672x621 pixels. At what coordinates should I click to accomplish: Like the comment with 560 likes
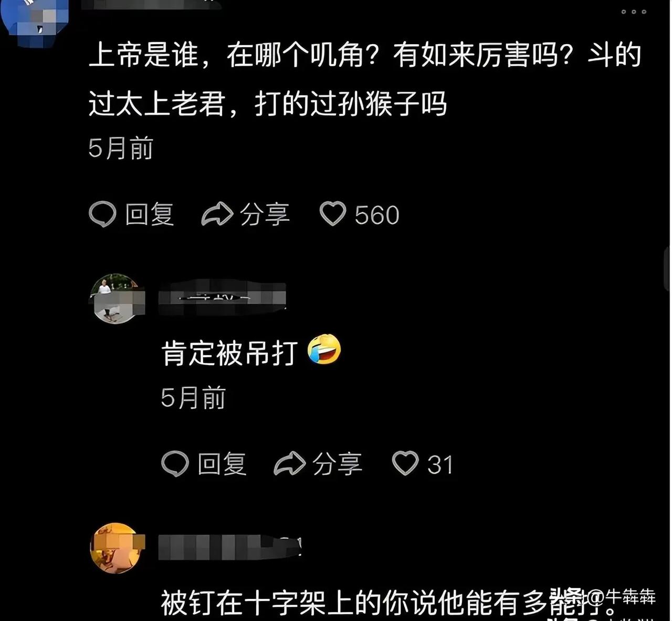(x=333, y=214)
